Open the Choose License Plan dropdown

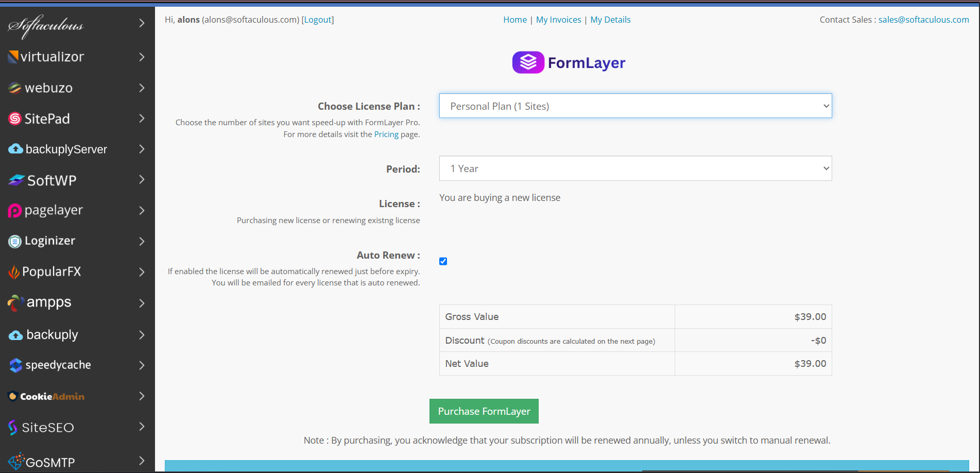pyautogui.click(x=635, y=106)
